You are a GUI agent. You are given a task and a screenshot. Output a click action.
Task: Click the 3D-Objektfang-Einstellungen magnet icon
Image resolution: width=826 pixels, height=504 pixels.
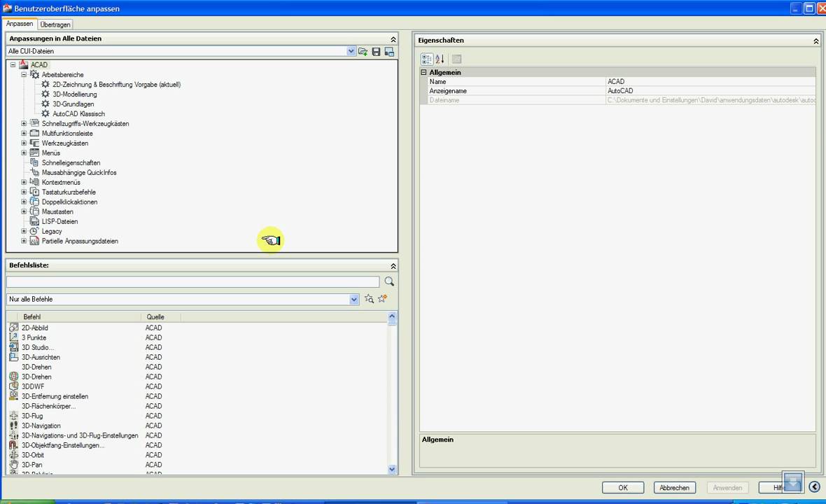[14, 445]
